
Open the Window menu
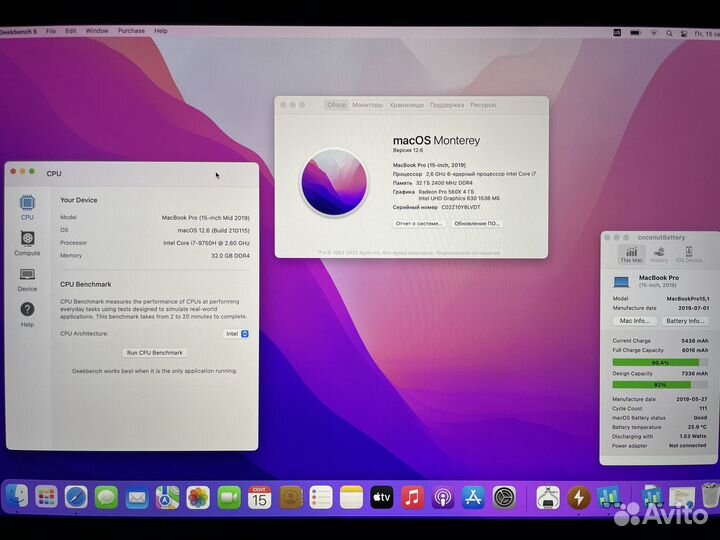(x=97, y=31)
